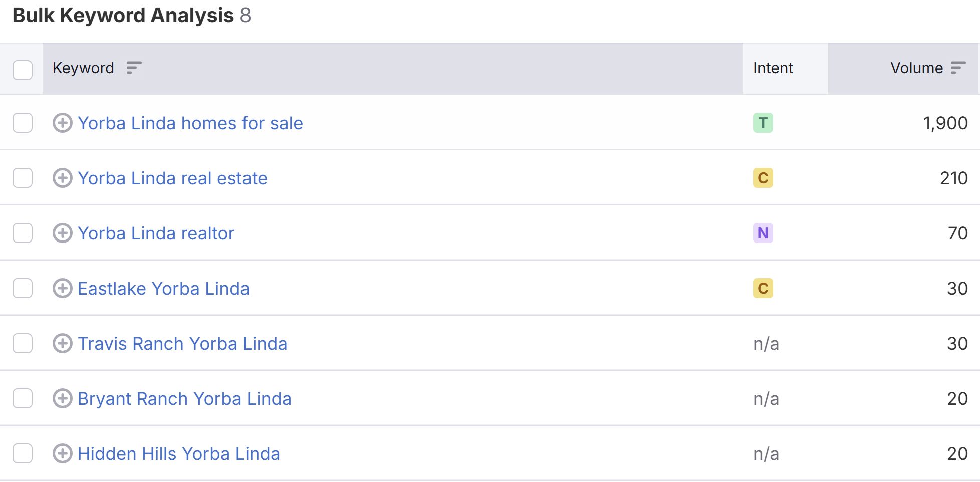Open the Travis Ranch Yorba Linda keyword
This screenshot has height=482, width=980.
coord(183,344)
